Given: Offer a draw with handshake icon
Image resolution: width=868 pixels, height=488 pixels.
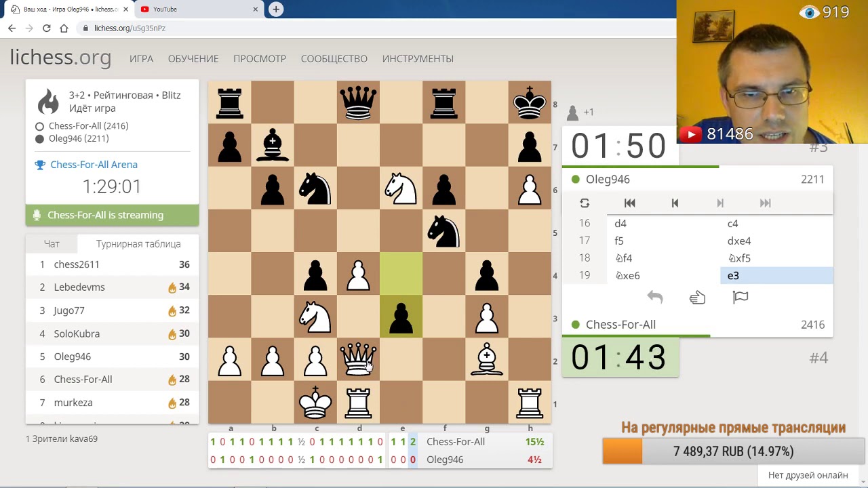Looking at the screenshot, I should tap(697, 297).
